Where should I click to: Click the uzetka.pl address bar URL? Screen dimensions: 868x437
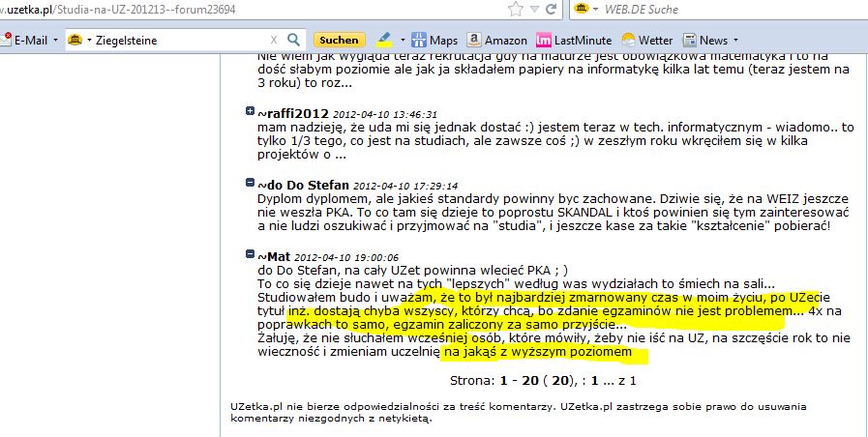pos(194,9)
